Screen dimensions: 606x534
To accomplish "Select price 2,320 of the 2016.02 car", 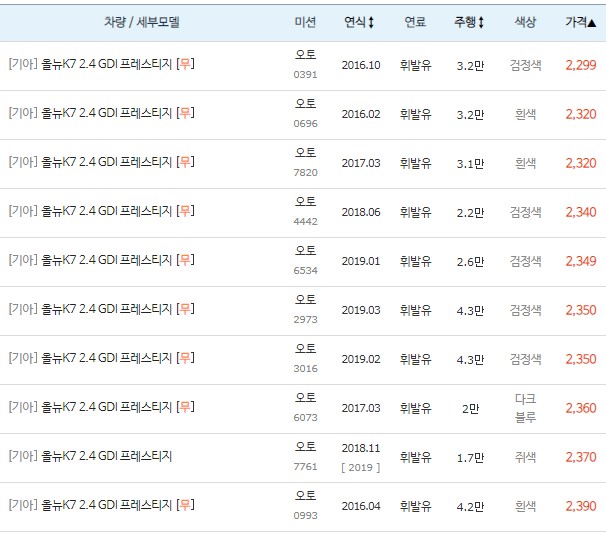I will pyautogui.click(x=581, y=114).
